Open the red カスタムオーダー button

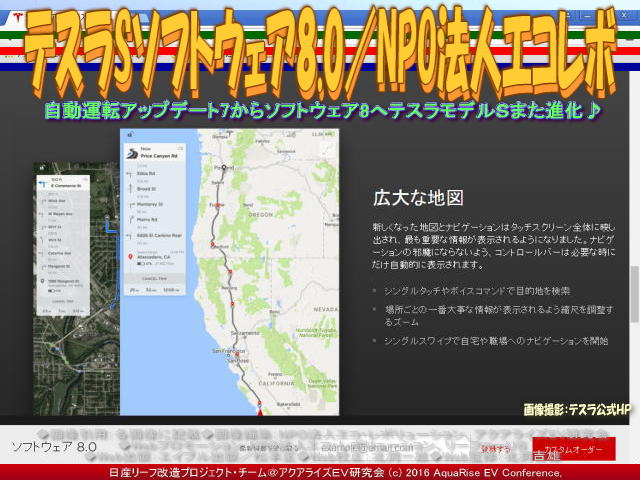(x=573, y=449)
